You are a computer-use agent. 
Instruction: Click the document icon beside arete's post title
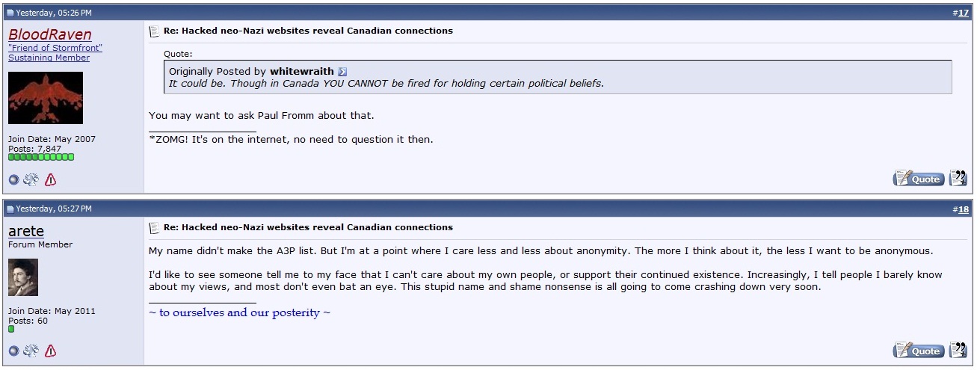pyautogui.click(x=154, y=228)
